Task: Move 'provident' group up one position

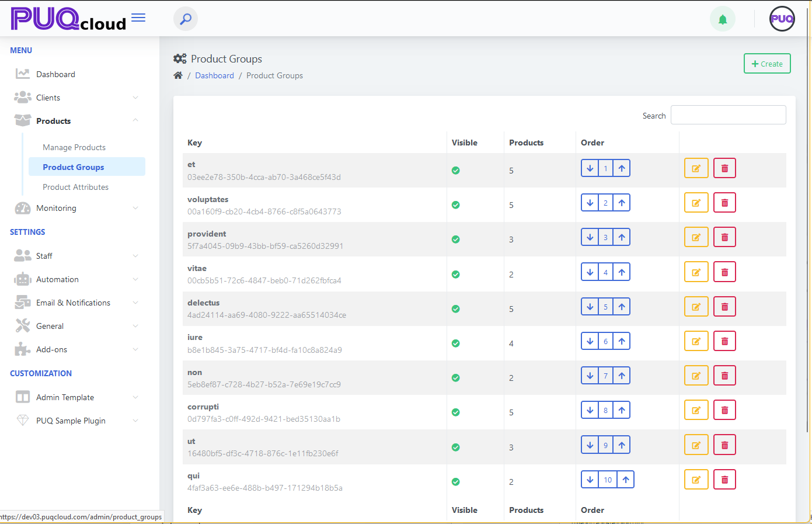Action: [x=622, y=237]
